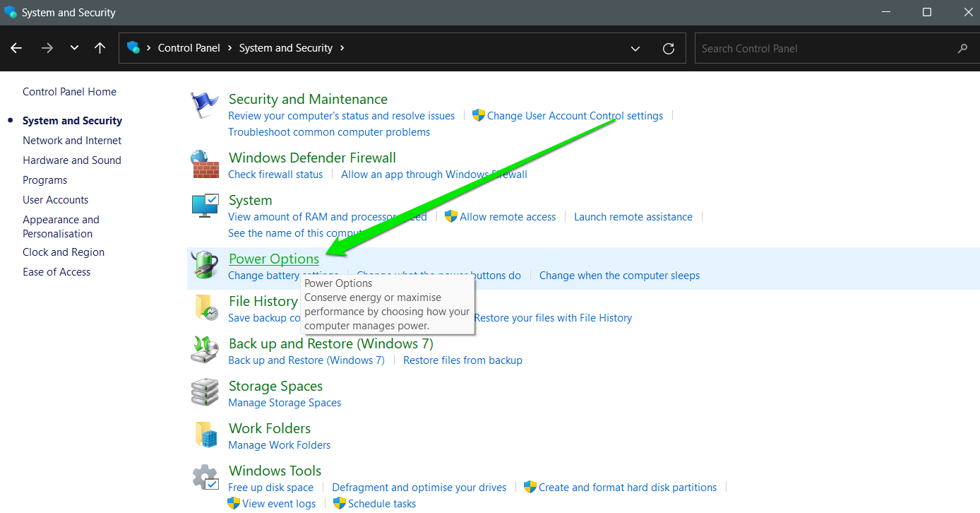Select Hardware and Sound in sidebar
980x513 pixels.
[x=72, y=160]
